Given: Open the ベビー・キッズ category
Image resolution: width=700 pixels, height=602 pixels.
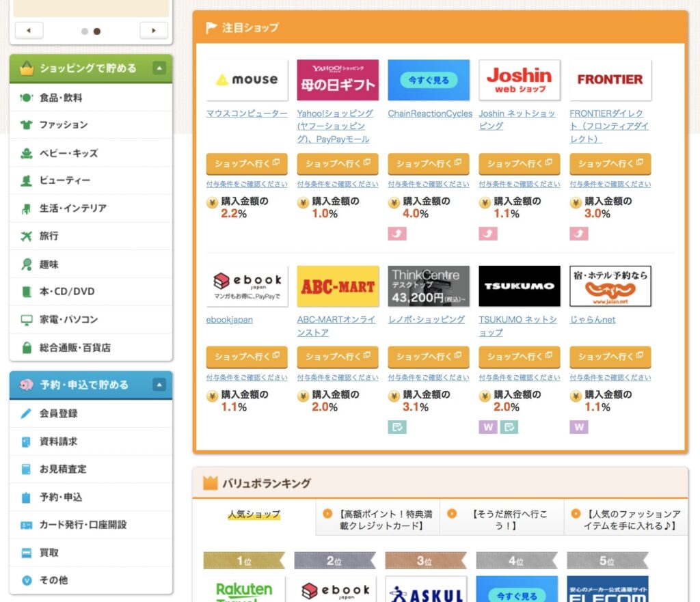Looking at the screenshot, I should click(91, 153).
